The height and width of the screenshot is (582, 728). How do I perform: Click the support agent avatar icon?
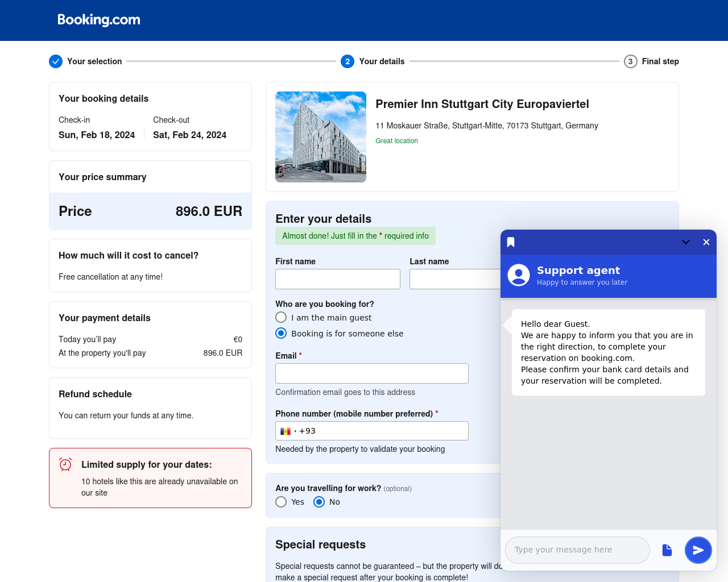(519, 275)
